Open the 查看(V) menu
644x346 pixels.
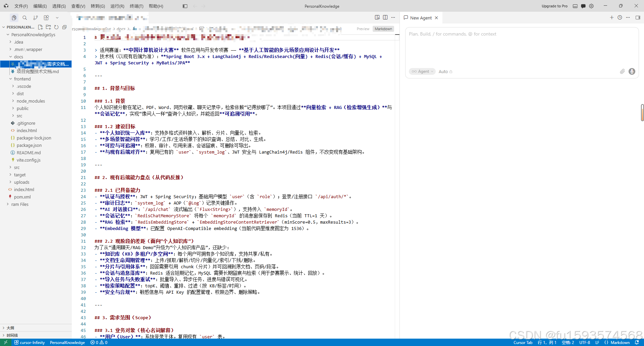point(78,6)
